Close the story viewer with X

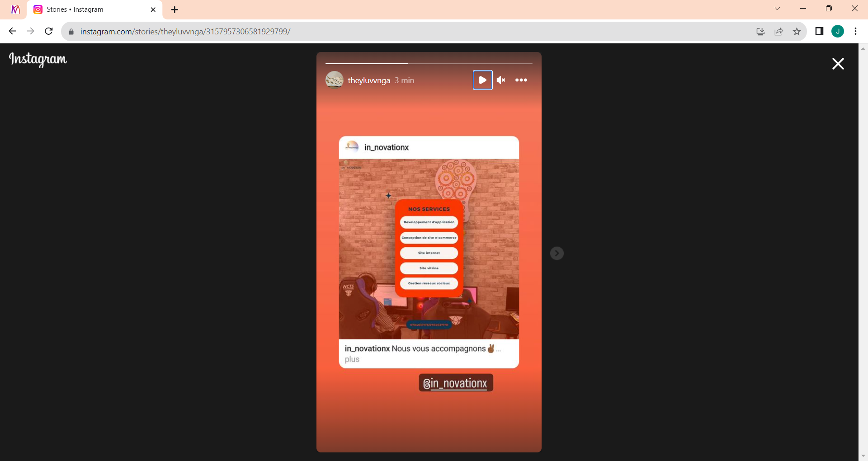click(838, 64)
